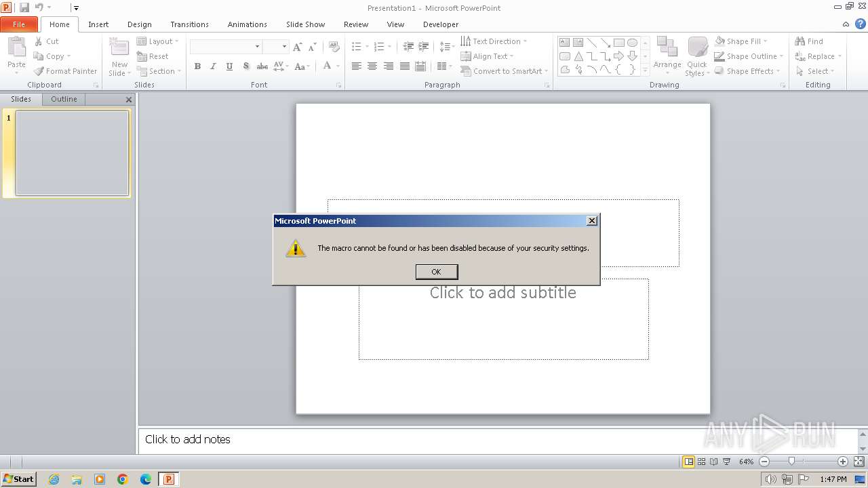Close the Microsoft PowerPoint dialog box

pyautogui.click(x=592, y=221)
